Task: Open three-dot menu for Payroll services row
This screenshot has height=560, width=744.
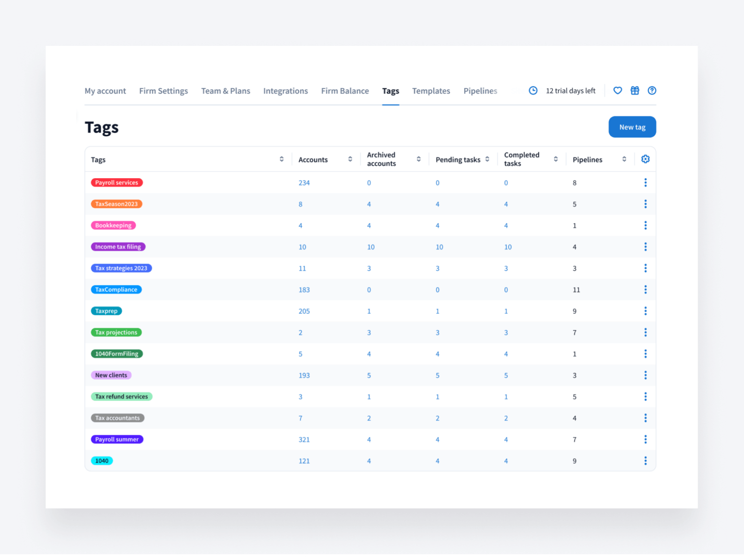Action: 645,183
